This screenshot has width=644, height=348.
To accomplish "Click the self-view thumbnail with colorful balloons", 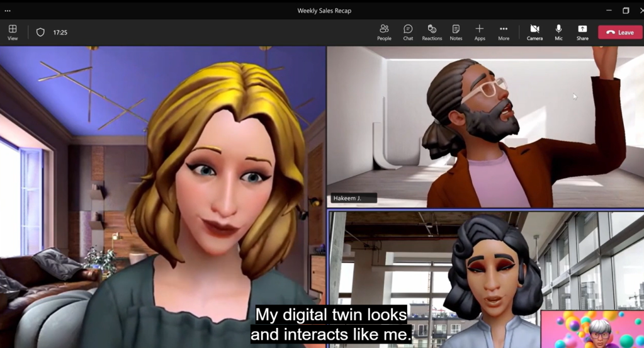I will [x=592, y=329].
